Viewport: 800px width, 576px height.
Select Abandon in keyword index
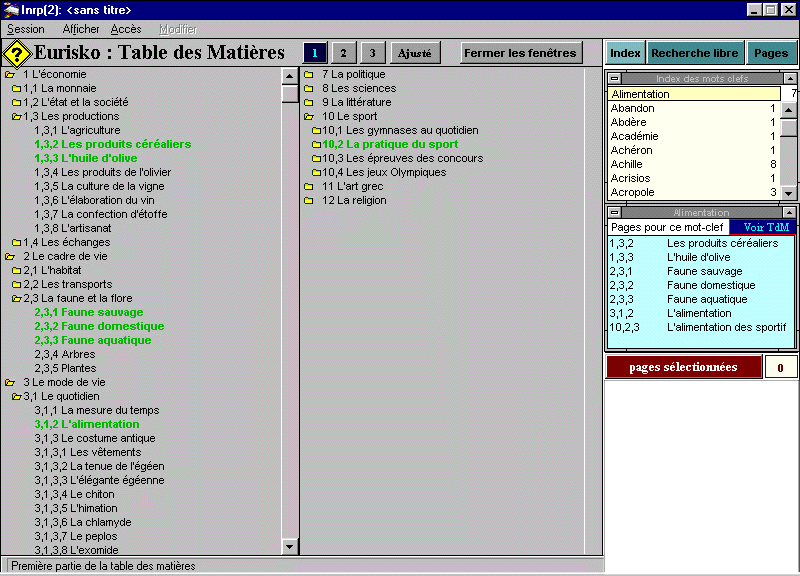(693, 108)
